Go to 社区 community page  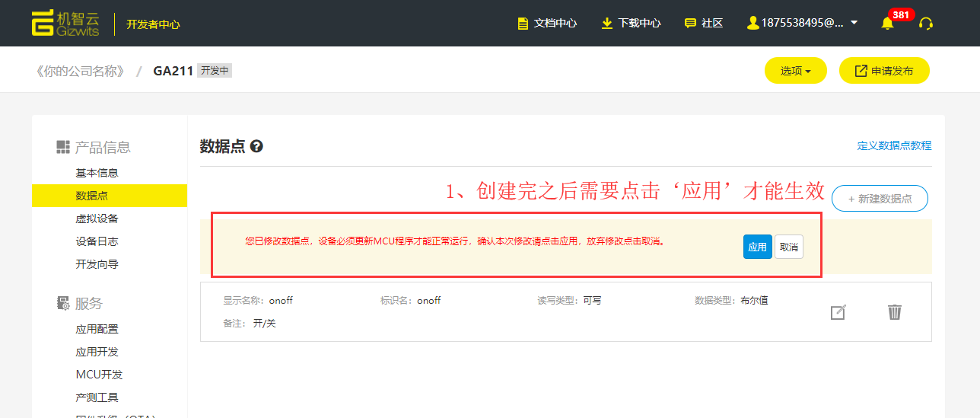(x=704, y=23)
